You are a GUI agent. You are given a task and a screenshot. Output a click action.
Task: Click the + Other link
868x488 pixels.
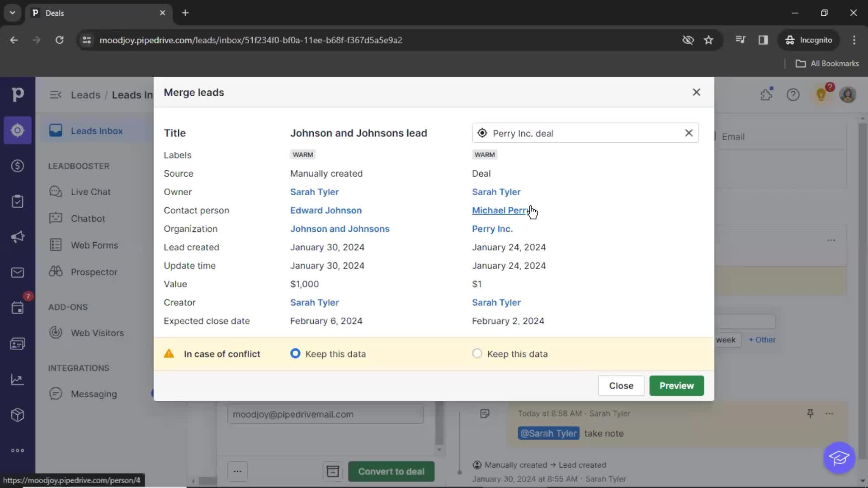(762, 340)
